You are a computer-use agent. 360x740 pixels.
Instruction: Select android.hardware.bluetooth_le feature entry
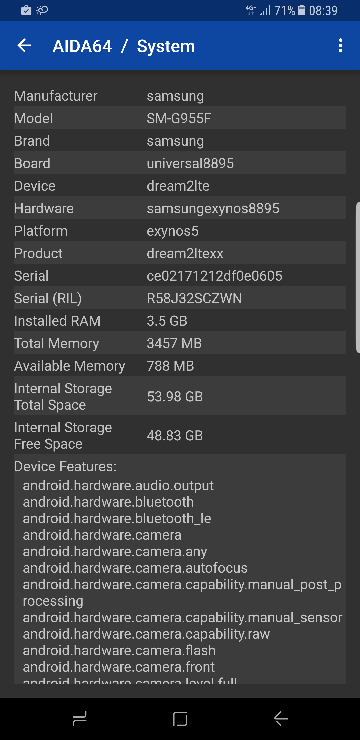point(117,518)
